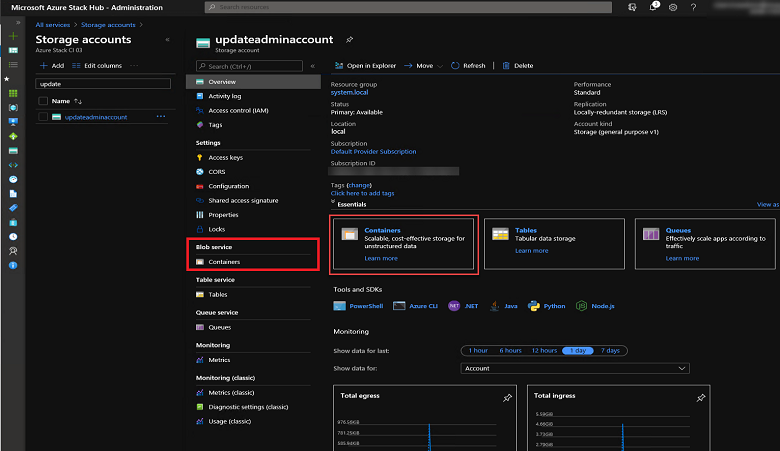780x451 pixels.
Task: Click the Delete trash icon
Action: click(x=505, y=66)
